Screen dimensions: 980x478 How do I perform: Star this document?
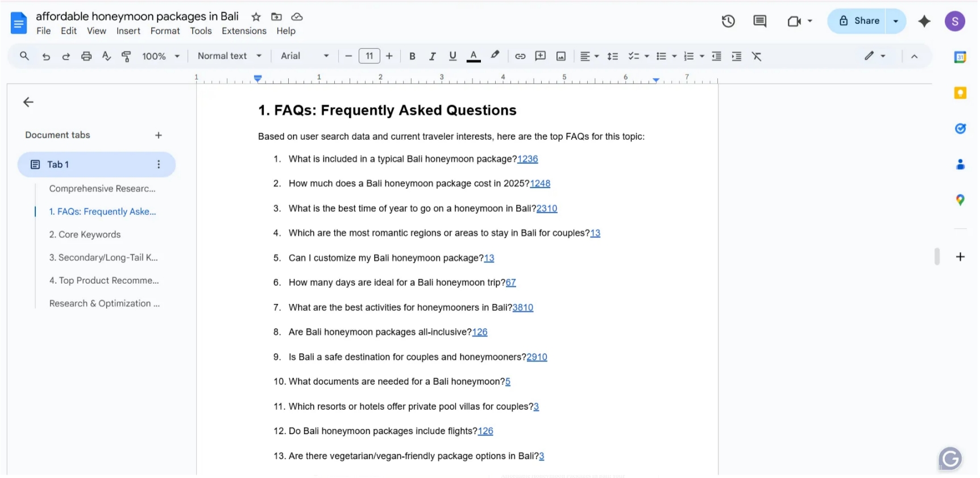256,16
